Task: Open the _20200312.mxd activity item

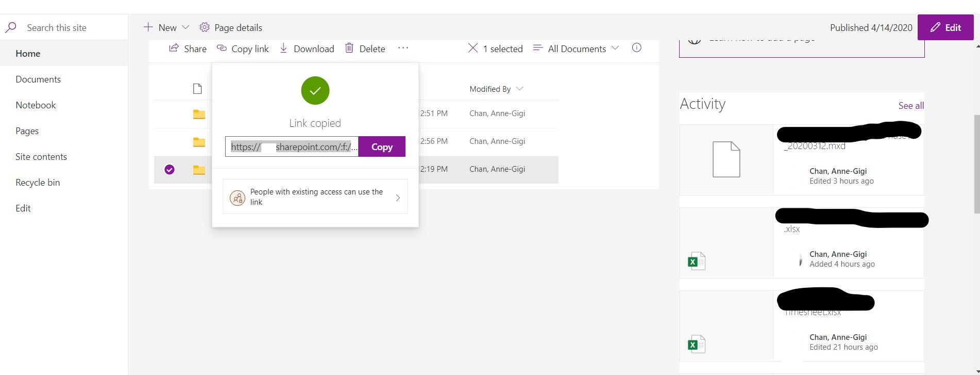Action: 815,146
